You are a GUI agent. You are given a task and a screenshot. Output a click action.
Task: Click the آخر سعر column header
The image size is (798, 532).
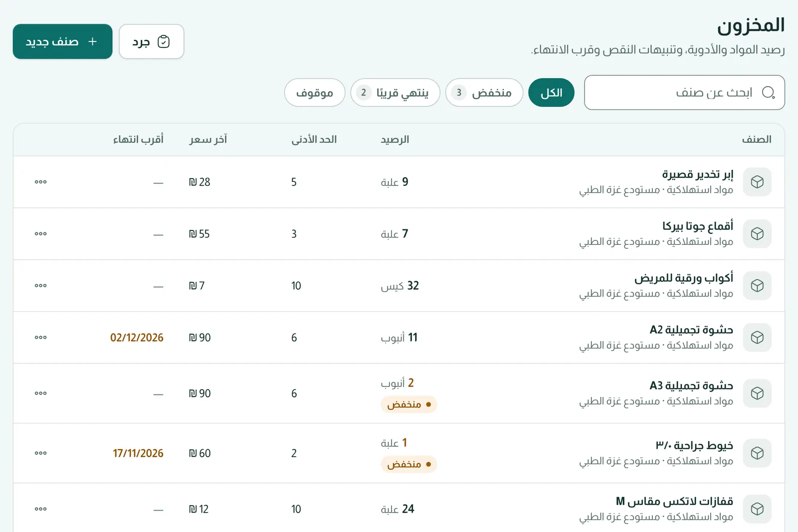208,140
